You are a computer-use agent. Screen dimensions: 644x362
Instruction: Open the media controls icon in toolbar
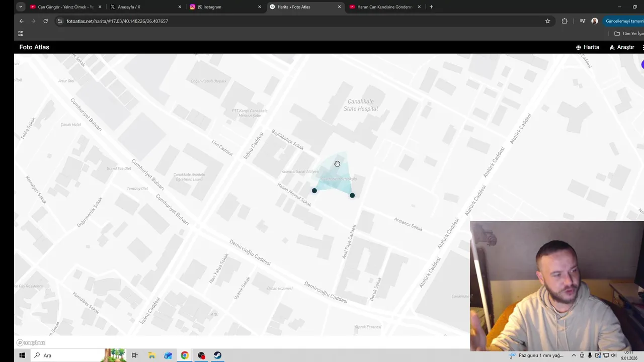click(583, 21)
